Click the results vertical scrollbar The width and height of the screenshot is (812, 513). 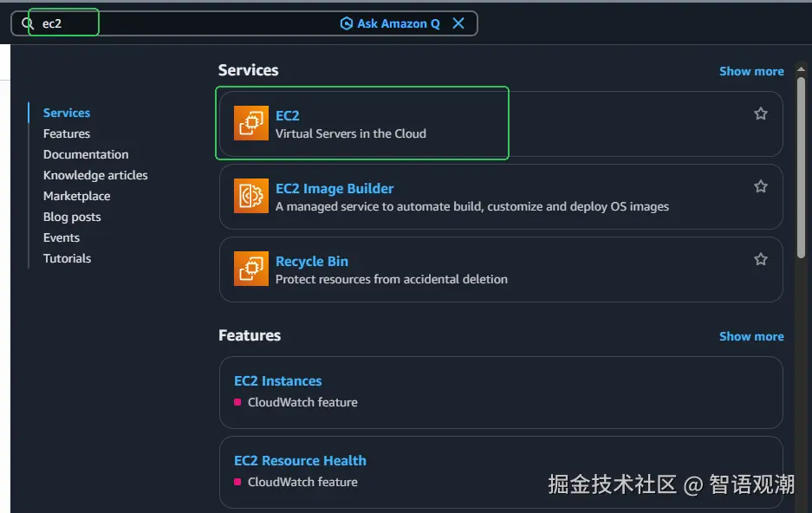[802, 173]
